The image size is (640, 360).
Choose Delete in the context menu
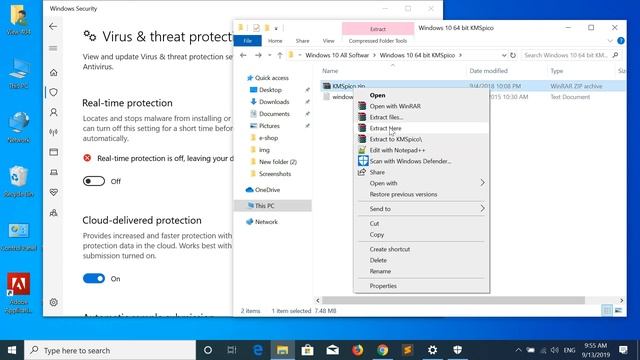point(421,260)
